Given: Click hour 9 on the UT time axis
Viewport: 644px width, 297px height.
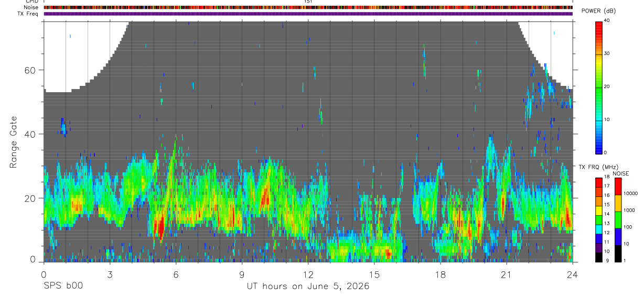Looking at the screenshot, I should 242,274.
